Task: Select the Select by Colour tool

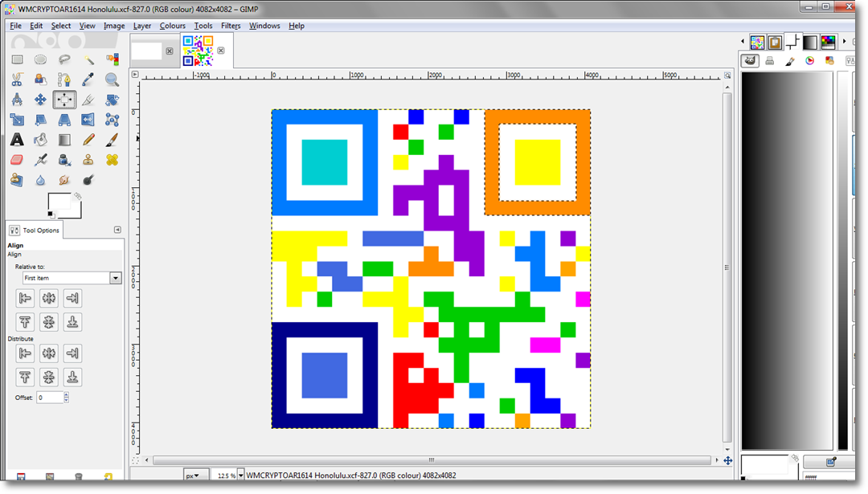Action: pyautogui.click(x=113, y=59)
